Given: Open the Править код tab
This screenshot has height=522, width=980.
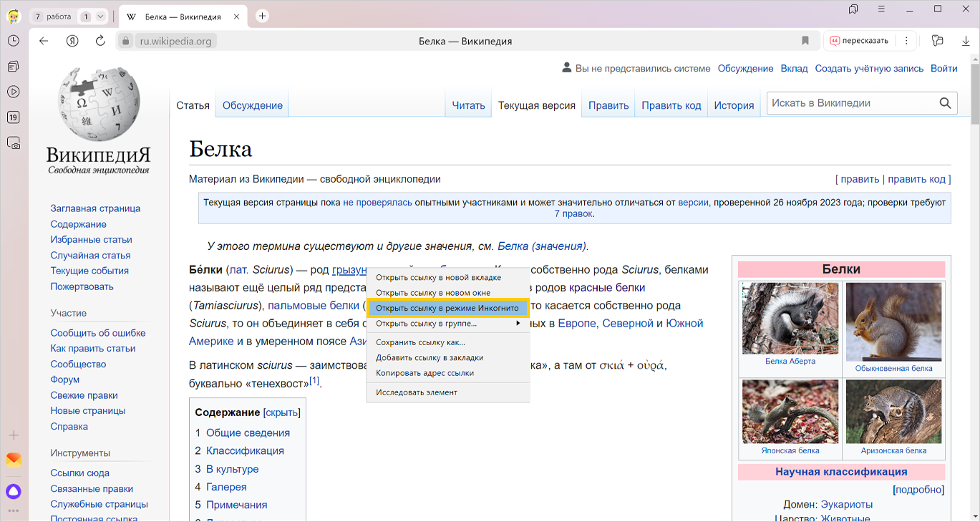Looking at the screenshot, I should click(671, 105).
